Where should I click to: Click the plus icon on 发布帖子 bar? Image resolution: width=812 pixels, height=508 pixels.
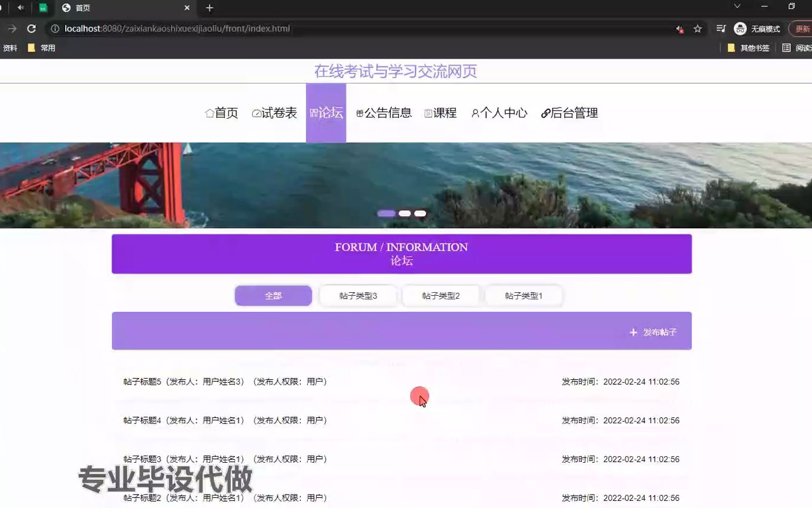(633, 332)
